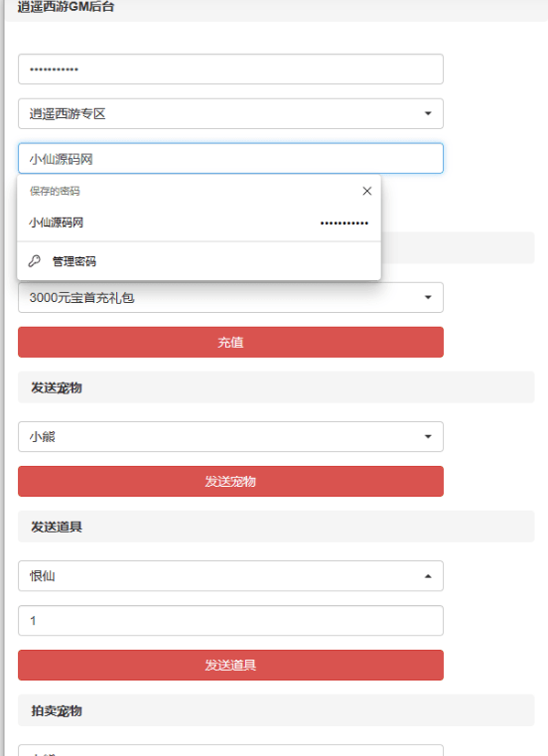
Task: Open 管理密码 menu entry
Action: [x=199, y=261]
